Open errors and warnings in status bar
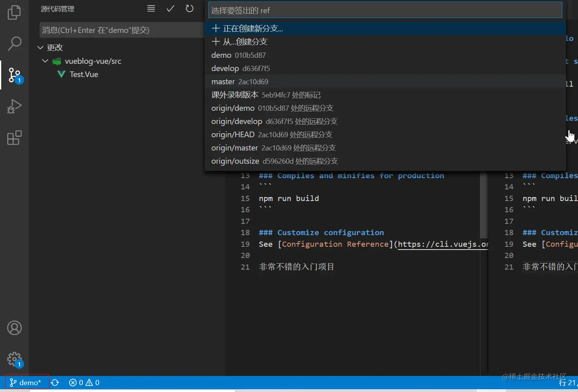578x392 pixels. click(x=84, y=383)
